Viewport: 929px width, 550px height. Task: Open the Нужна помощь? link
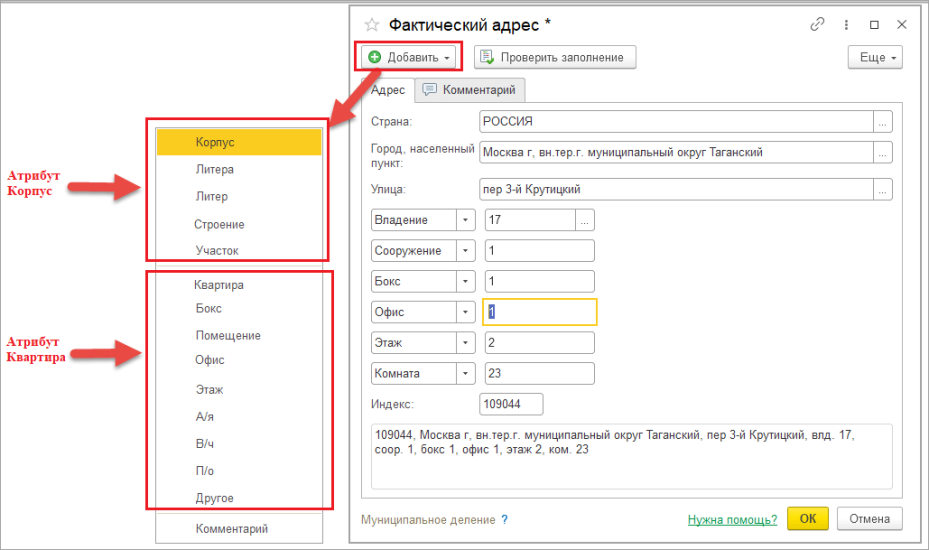(x=732, y=520)
